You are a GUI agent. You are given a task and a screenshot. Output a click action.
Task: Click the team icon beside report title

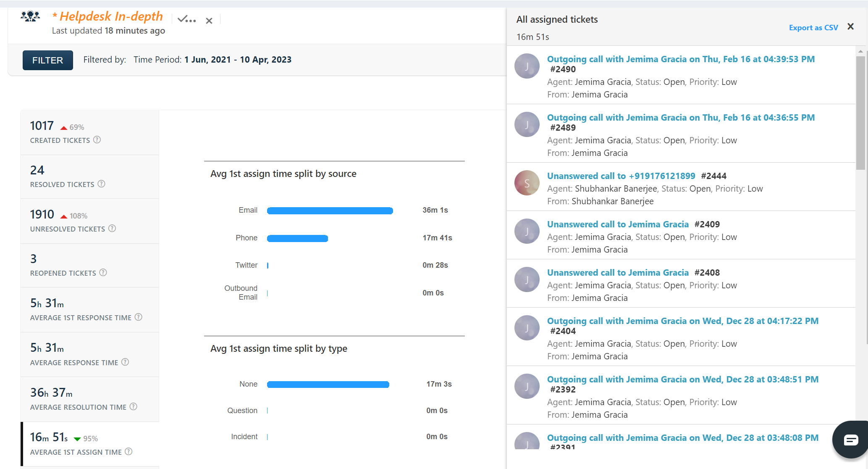pos(30,17)
